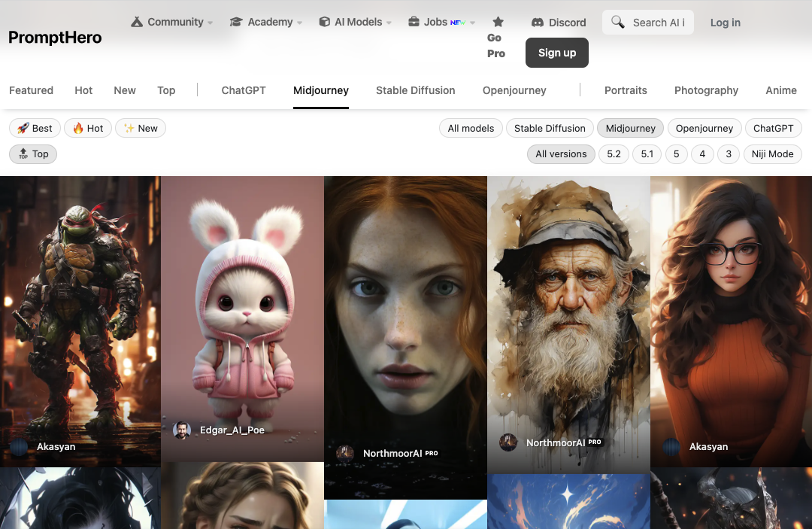Click the Academy graduation cap icon
The width and height of the screenshot is (812, 529).
click(x=236, y=22)
